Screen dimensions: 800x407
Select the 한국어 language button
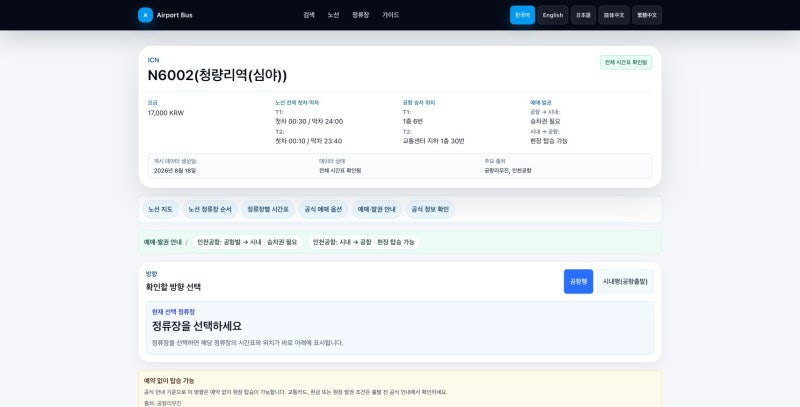[522, 15]
